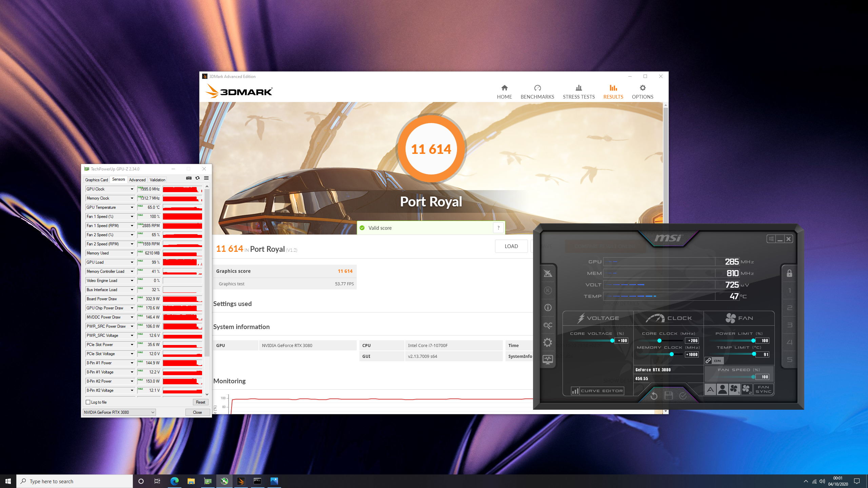Launch Afterburner OC Scanner icon

coord(548,325)
